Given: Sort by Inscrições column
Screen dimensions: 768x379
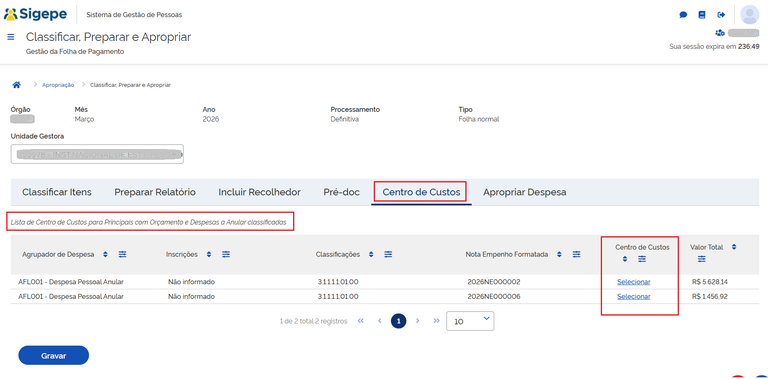Looking at the screenshot, I should pos(209,255).
